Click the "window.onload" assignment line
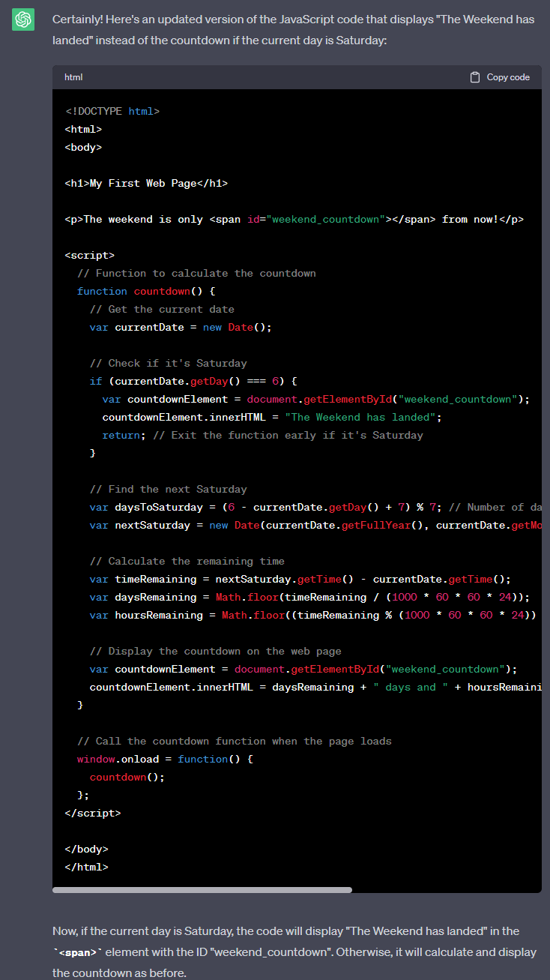The height and width of the screenshot is (980, 550). [165, 759]
